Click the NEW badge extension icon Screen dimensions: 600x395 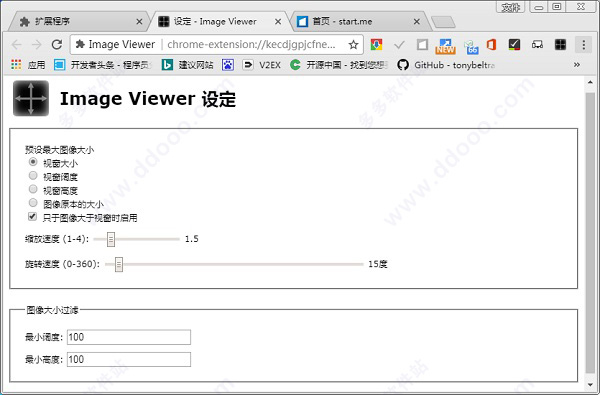click(x=445, y=46)
